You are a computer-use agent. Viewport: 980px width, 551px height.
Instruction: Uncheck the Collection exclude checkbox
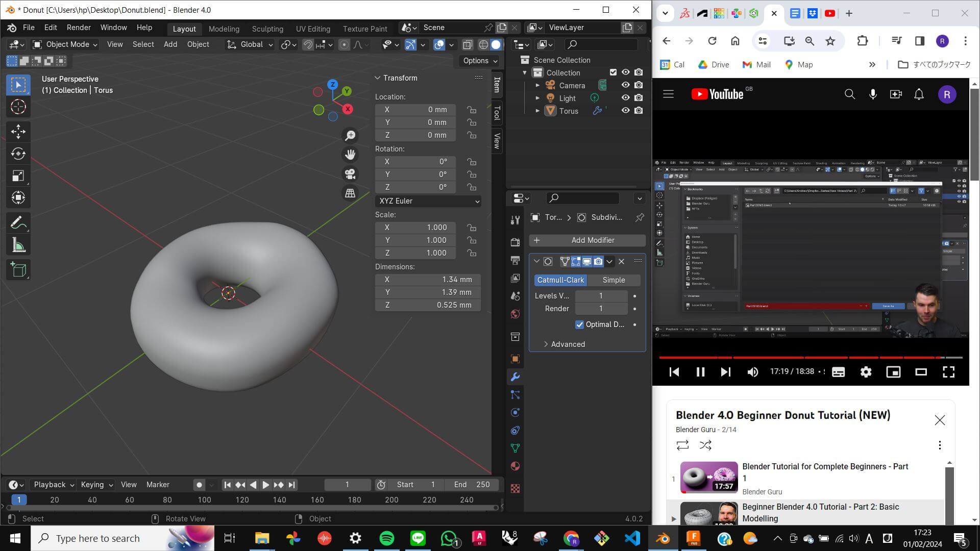point(613,72)
